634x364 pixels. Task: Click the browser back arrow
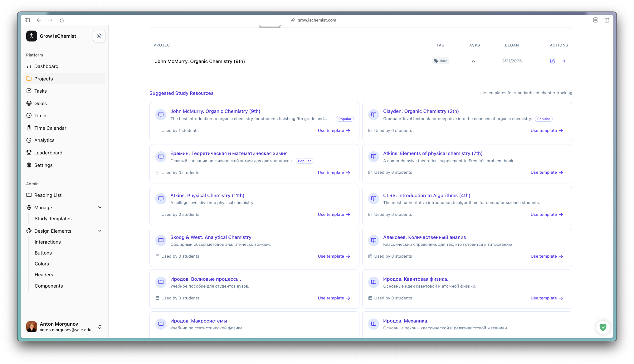tap(39, 20)
